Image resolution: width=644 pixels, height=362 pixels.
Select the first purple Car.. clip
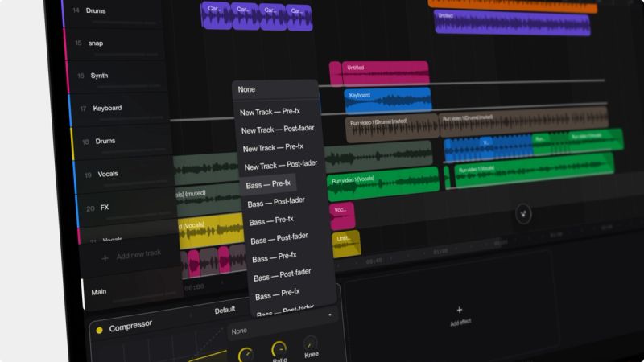[216, 15]
